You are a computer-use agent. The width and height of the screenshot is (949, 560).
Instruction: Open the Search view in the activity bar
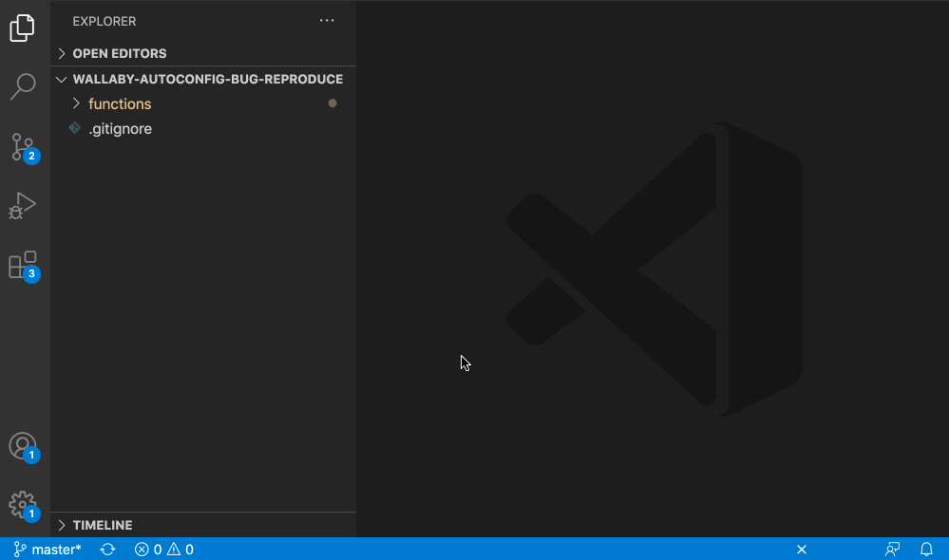[x=24, y=86]
